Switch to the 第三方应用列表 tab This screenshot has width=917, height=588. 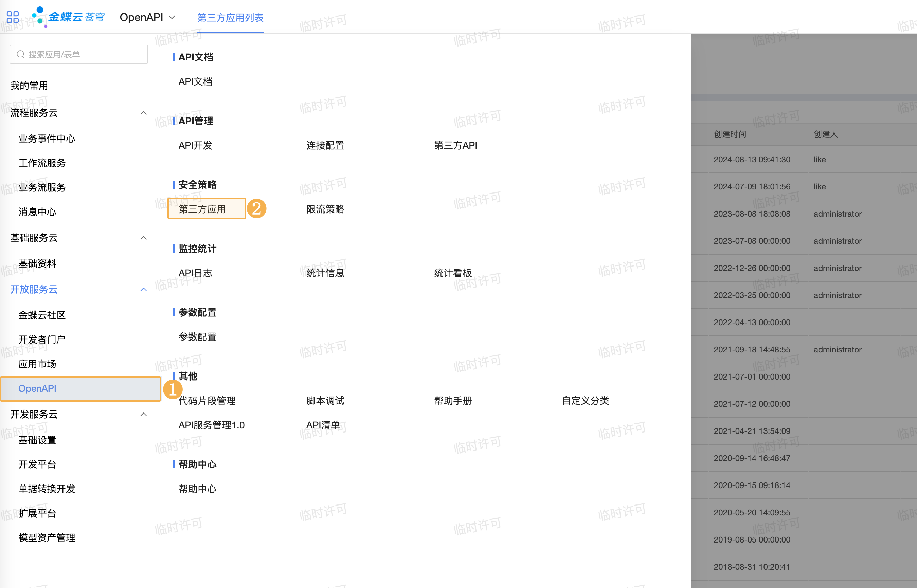[230, 18]
